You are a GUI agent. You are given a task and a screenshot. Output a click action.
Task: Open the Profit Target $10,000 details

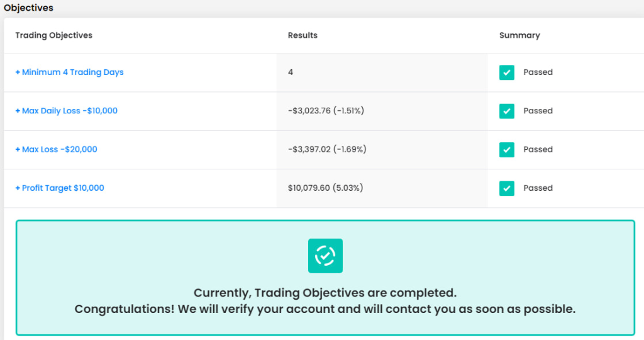[x=60, y=188]
